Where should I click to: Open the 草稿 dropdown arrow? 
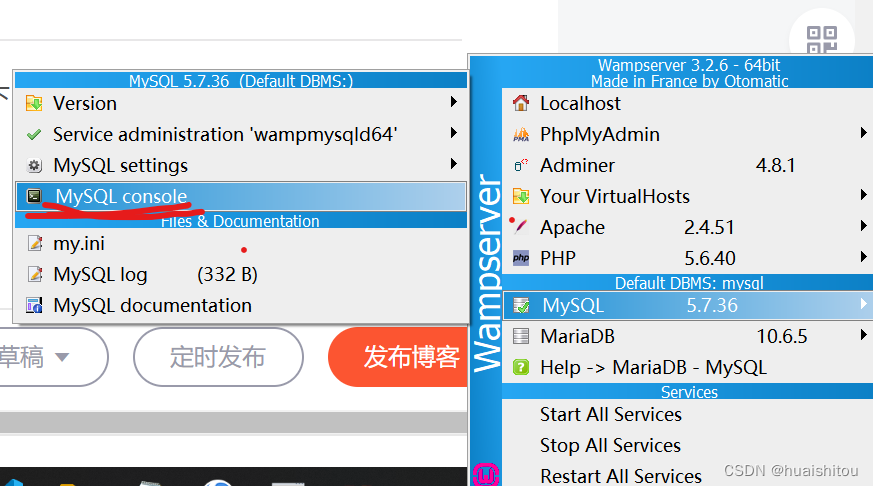point(62,357)
